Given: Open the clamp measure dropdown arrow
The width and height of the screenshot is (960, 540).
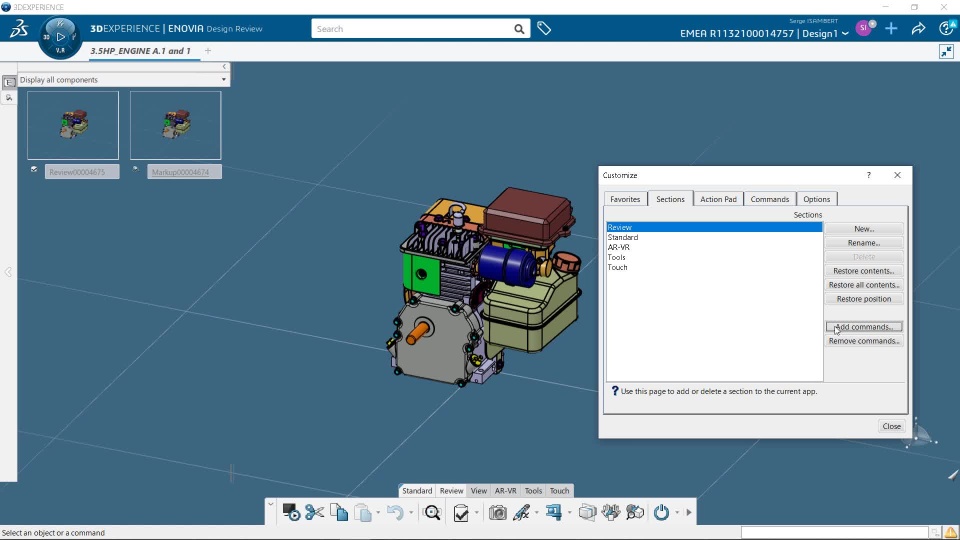Looking at the screenshot, I should click(x=569, y=512).
